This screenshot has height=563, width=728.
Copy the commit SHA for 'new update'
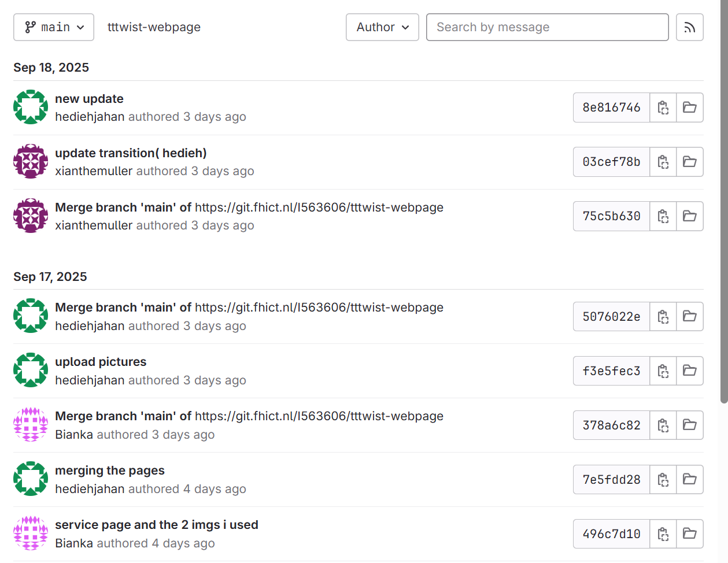(663, 108)
